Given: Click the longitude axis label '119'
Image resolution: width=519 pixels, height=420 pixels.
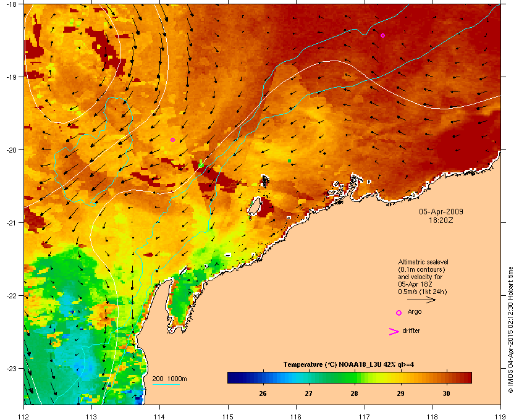Looking at the screenshot, I should (500, 417).
